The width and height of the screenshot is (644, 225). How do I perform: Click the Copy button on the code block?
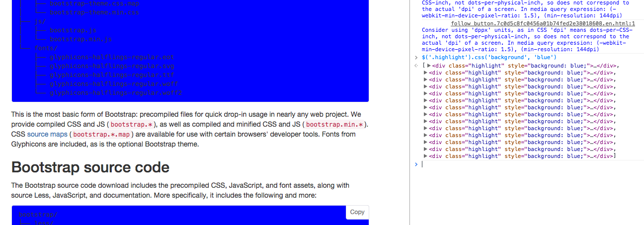(x=357, y=212)
